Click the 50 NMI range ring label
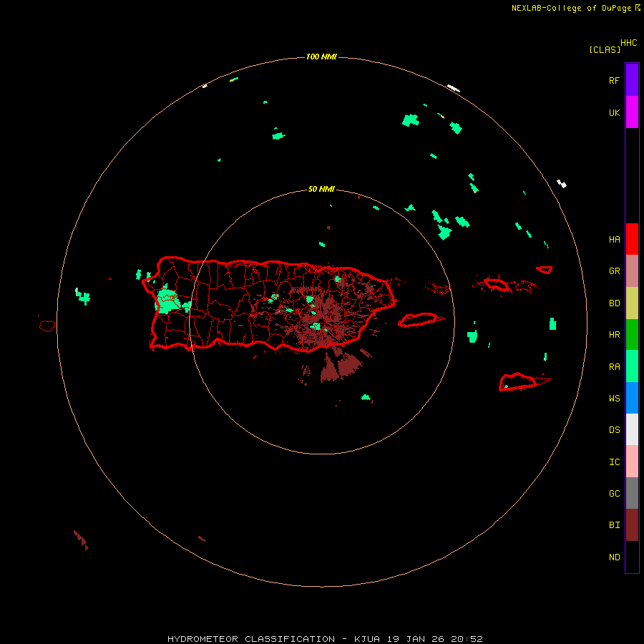Image resolution: width=644 pixels, height=644 pixels. (x=321, y=190)
